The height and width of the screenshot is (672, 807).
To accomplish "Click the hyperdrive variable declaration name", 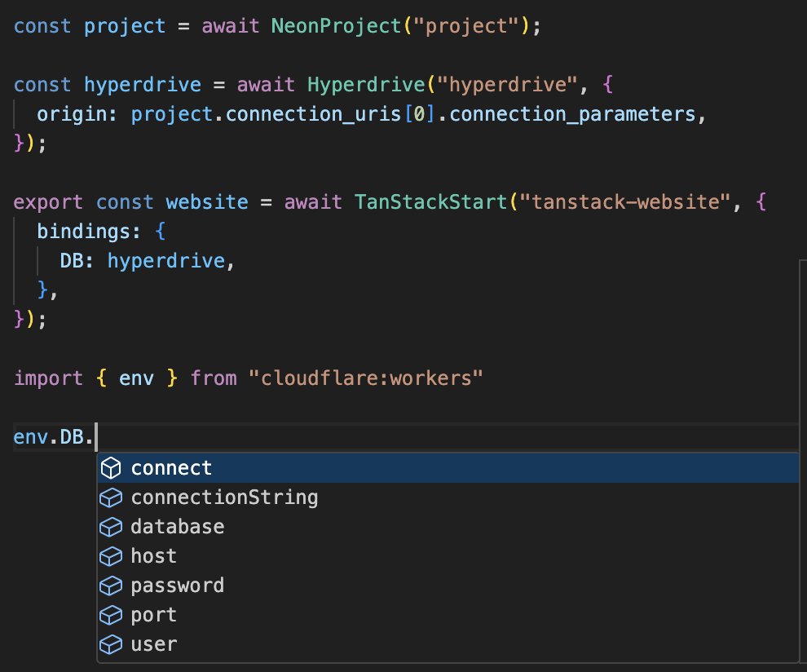I will (x=143, y=84).
